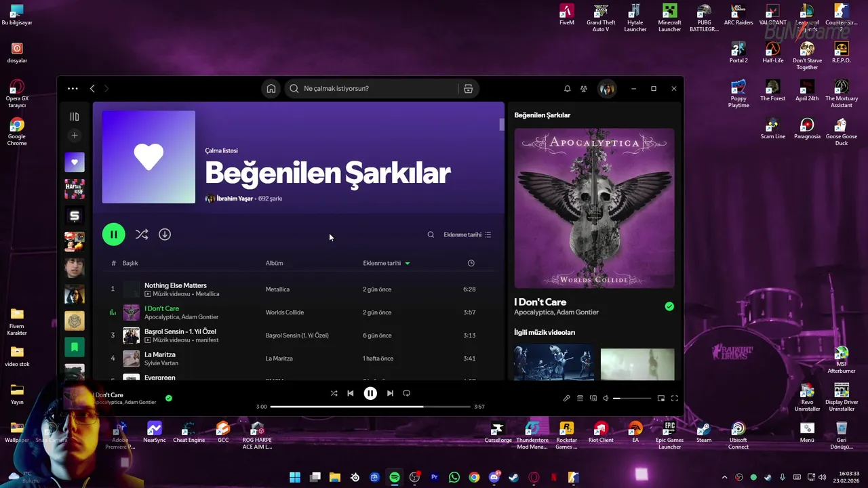Select the Nothing Else Matters track title
The height and width of the screenshot is (488, 868).
(x=176, y=285)
